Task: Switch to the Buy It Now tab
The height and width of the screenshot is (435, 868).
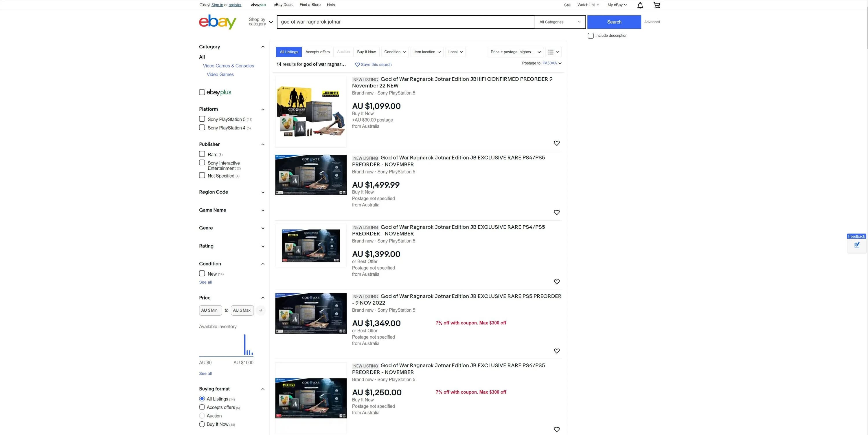Action: 366,52
